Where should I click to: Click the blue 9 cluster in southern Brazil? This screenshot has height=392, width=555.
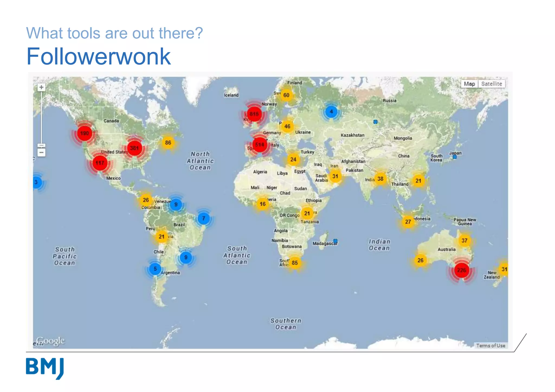[186, 257]
